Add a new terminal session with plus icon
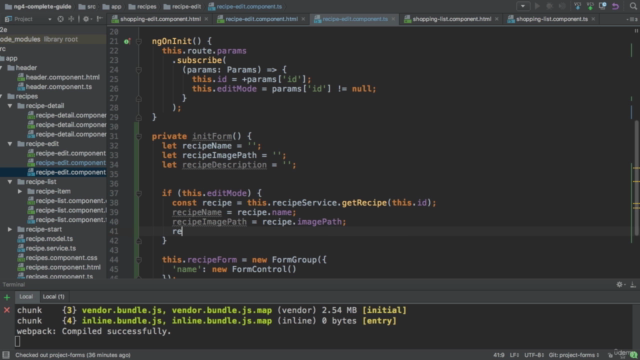Image resolution: width=640 pixels, height=360 pixels. (7, 297)
